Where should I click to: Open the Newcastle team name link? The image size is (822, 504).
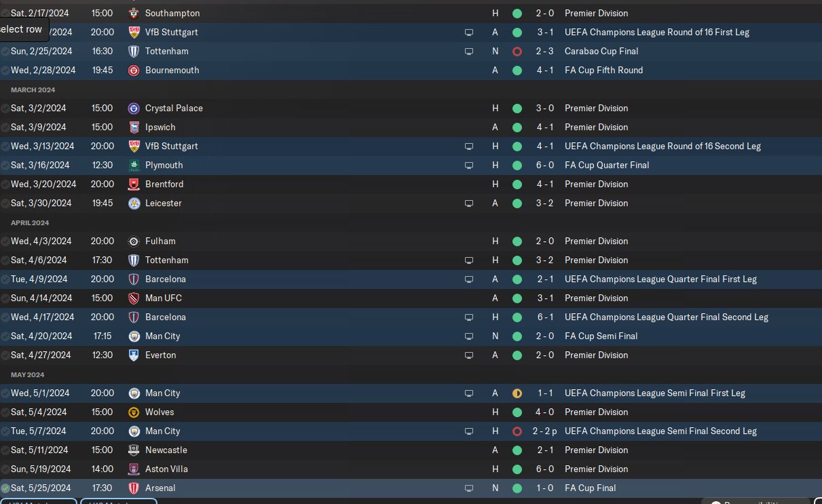[x=166, y=450]
